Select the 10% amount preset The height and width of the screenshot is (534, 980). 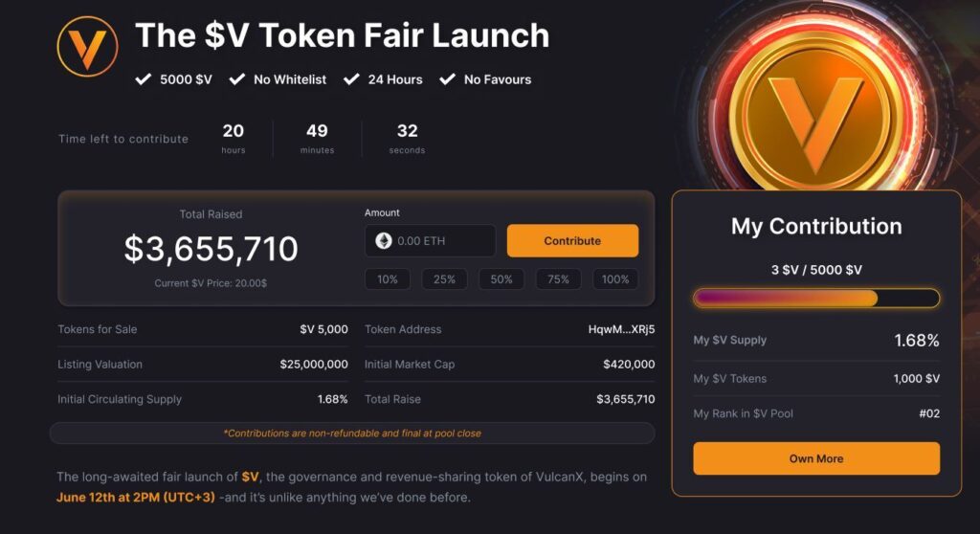click(x=388, y=279)
